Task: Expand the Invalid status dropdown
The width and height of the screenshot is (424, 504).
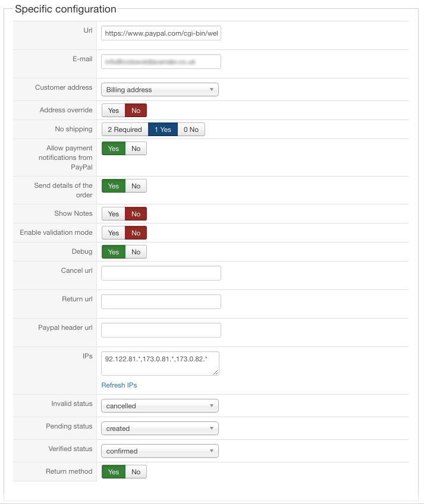Action: (x=160, y=406)
